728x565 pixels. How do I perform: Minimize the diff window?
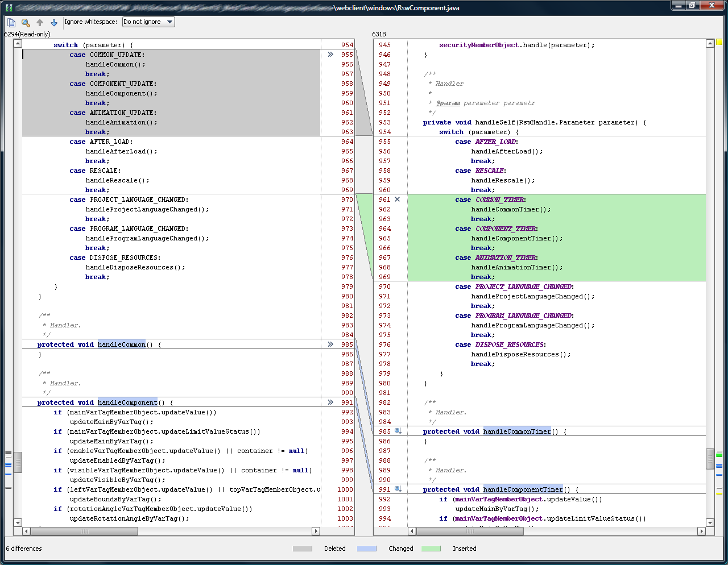pyautogui.click(x=679, y=6)
